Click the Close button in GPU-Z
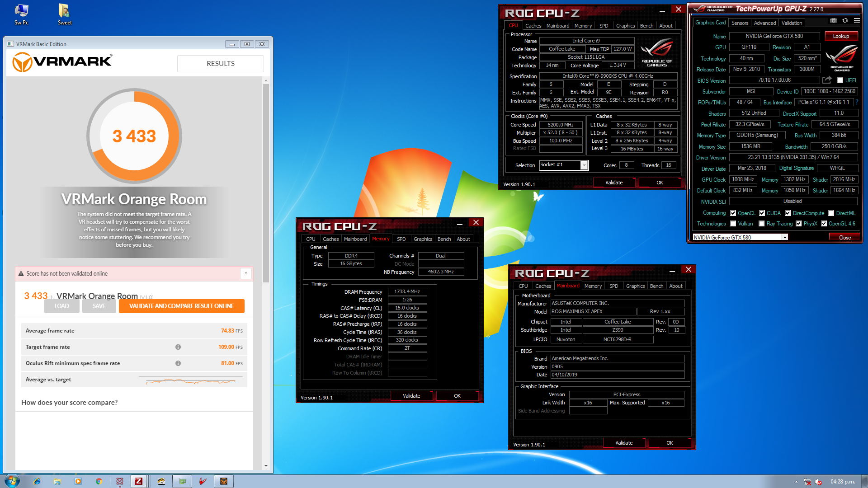868x488 pixels. (844, 237)
